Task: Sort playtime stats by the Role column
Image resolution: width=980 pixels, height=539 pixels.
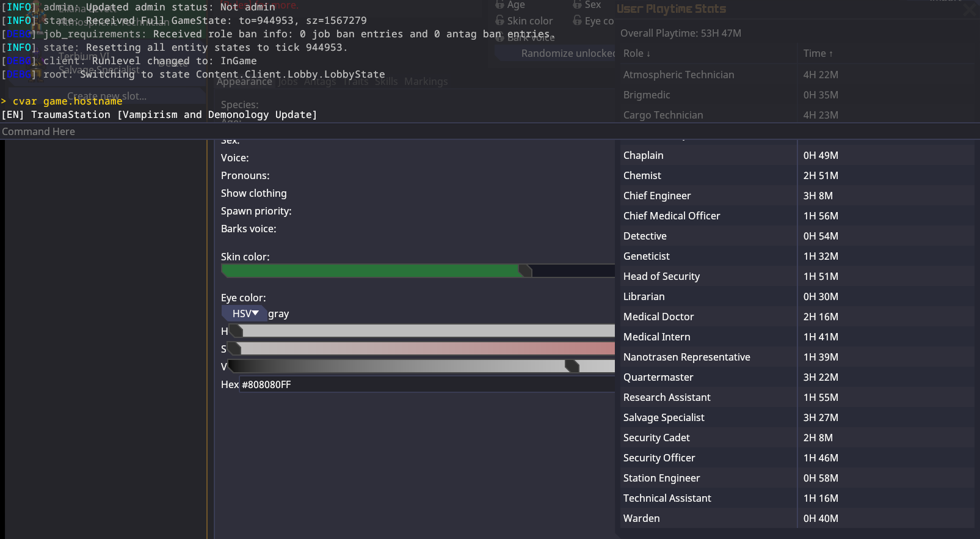Action: 636,53
